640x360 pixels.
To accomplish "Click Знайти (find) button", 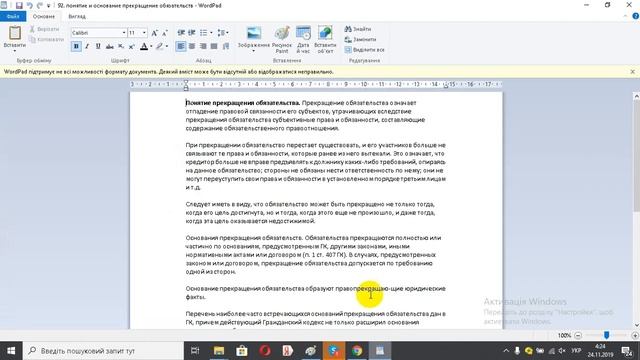I will tap(358, 29).
